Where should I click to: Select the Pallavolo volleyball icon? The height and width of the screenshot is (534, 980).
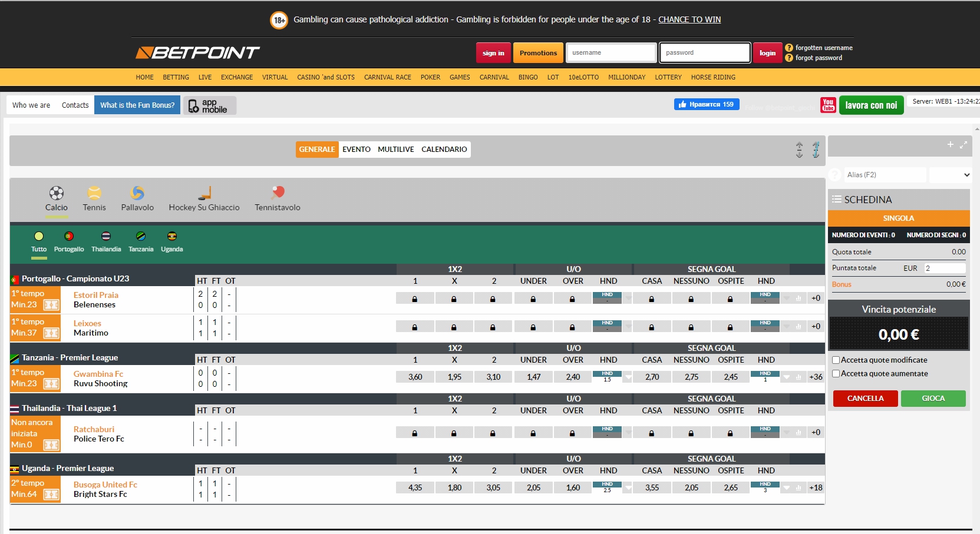(x=137, y=193)
